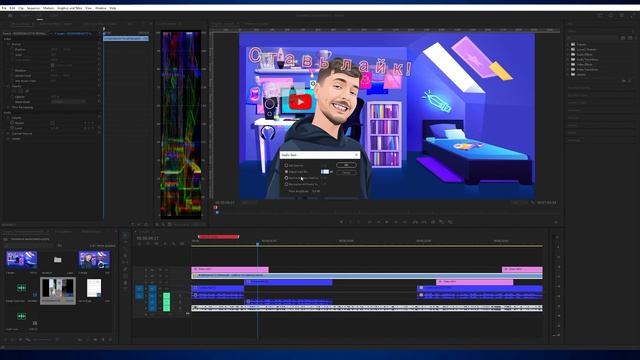This screenshot has width=640, height=360.
Task: Click the Home icon in the header bar
Action: pyautogui.click(x=10, y=16)
